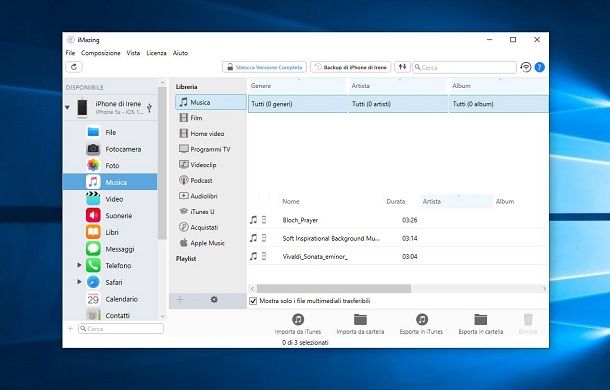Sort by the Genere column header
This screenshot has width=610, height=390.
[x=298, y=86]
